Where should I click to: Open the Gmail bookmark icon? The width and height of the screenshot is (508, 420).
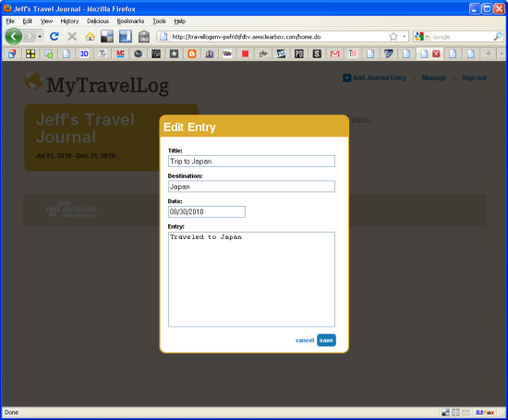click(x=334, y=54)
